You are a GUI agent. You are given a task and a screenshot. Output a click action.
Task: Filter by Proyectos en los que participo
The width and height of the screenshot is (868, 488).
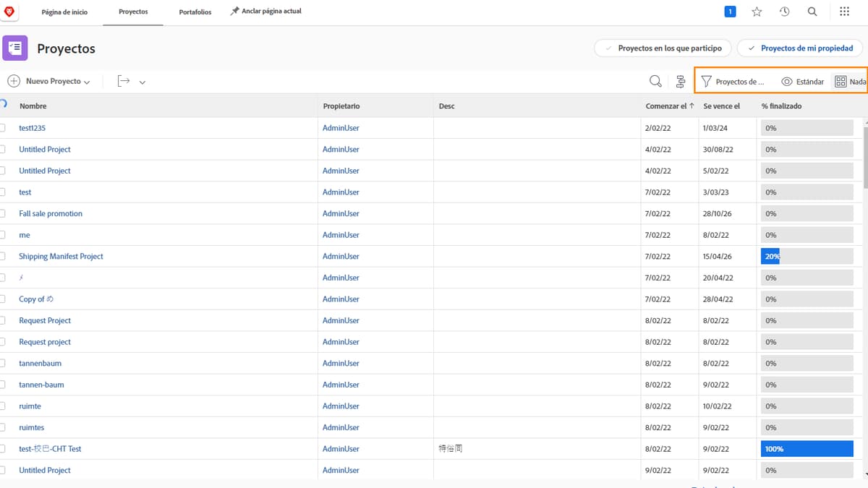coord(662,48)
